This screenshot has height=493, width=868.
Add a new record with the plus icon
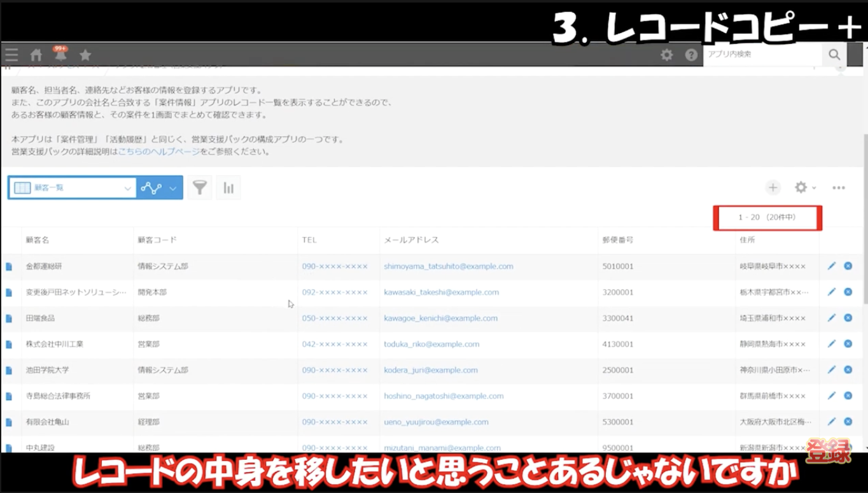[x=773, y=187]
